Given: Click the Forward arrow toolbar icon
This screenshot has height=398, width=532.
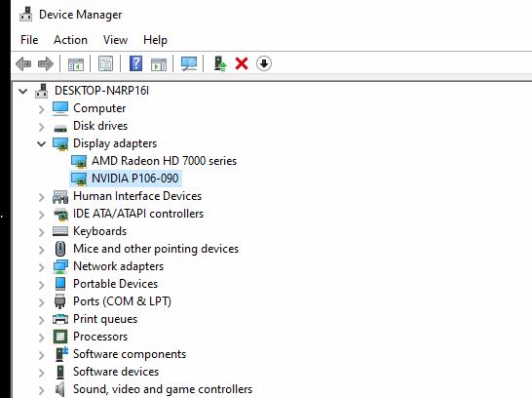Looking at the screenshot, I should (46, 63).
